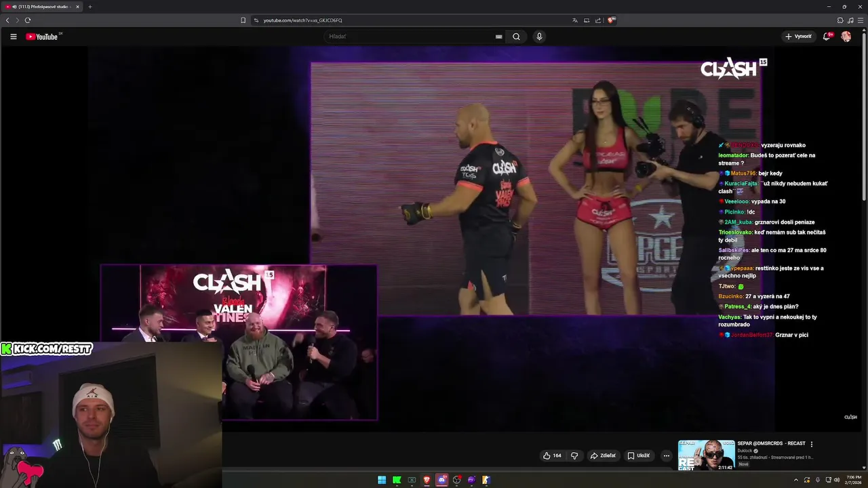
Task: Select chat message from leomatador
Action: (767, 159)
